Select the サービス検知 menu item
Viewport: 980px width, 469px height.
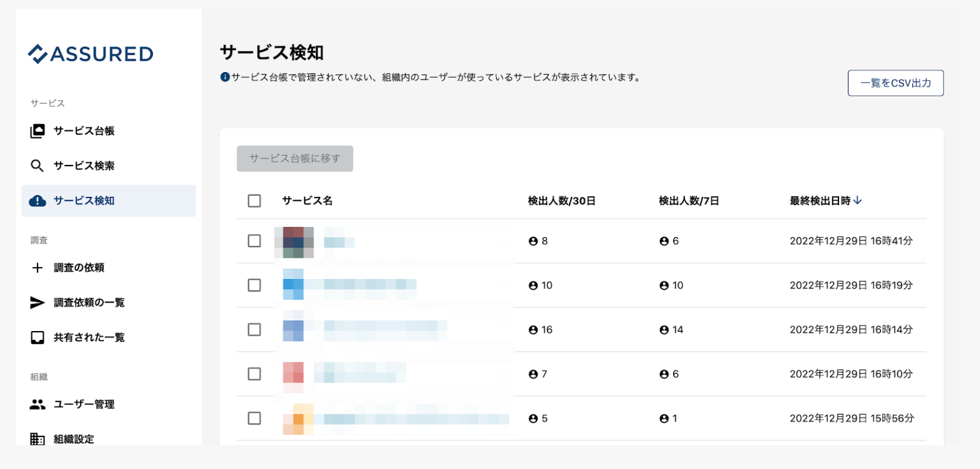[108, 201]
